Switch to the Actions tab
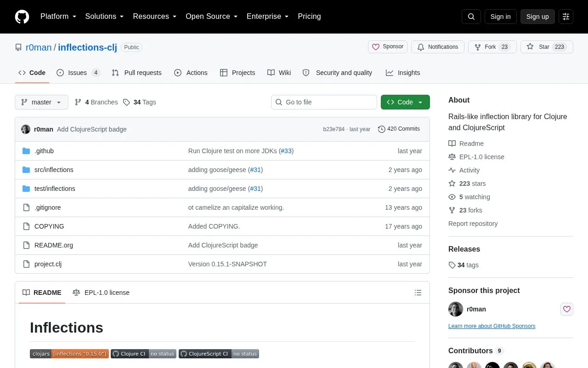The width and height of the screenshot is (588, 368). point(191,73)
